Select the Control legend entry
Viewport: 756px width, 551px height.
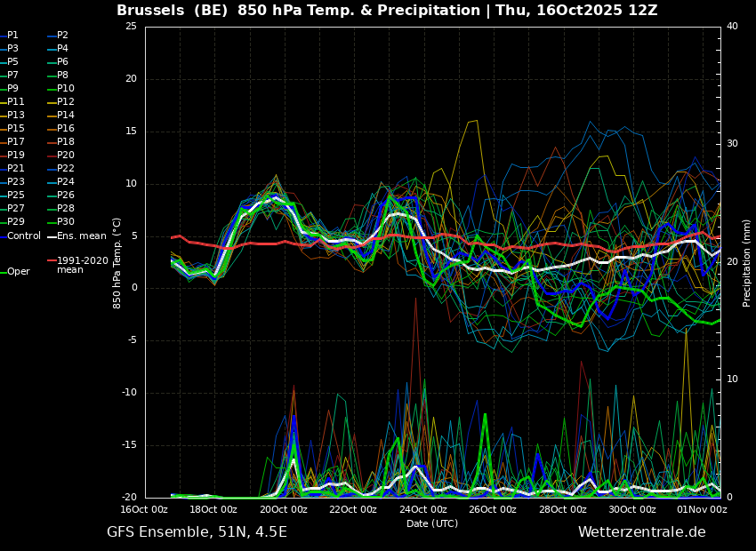click(x=20, y=236)
